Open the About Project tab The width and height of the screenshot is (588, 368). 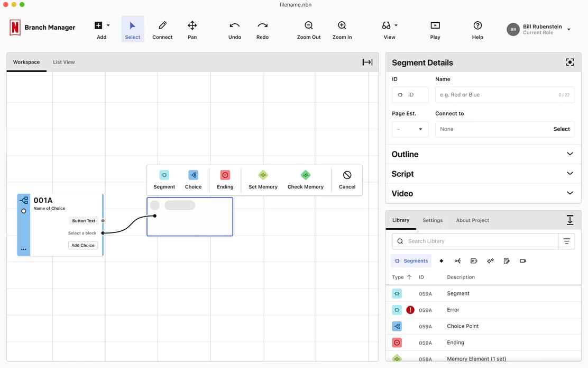(473, 220)
